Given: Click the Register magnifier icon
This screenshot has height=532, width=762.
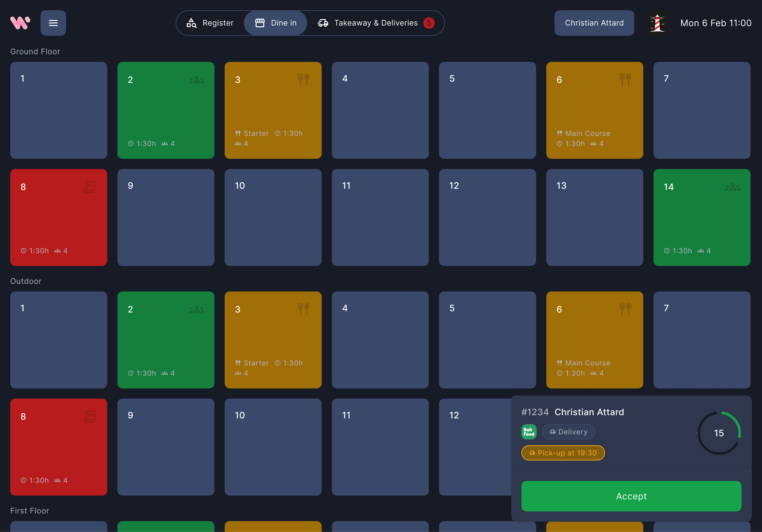Looking at the screenshot, I should (x=192, y=23).
